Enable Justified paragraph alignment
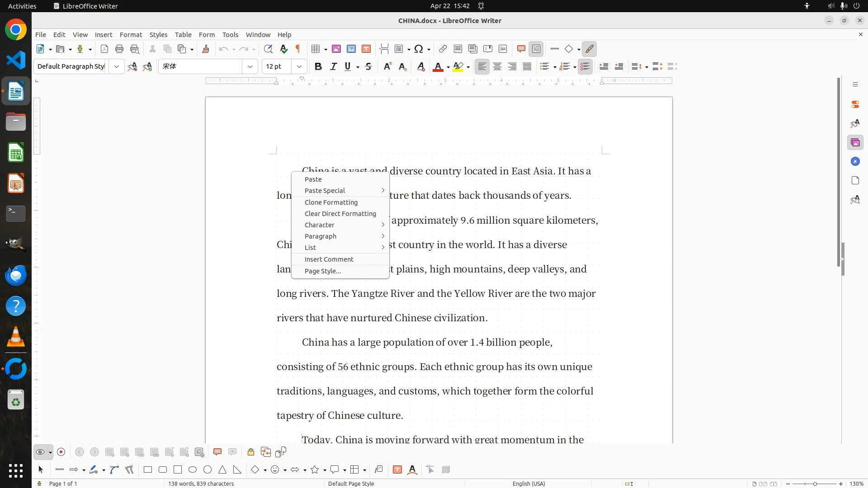 coord(527,67)
